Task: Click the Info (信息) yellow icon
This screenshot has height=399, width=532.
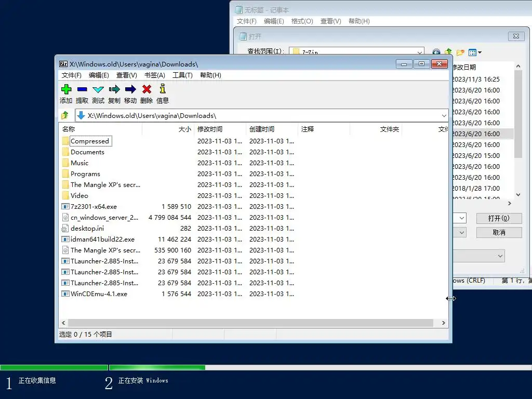Action: pyautogui.click(x=163, y=88)
